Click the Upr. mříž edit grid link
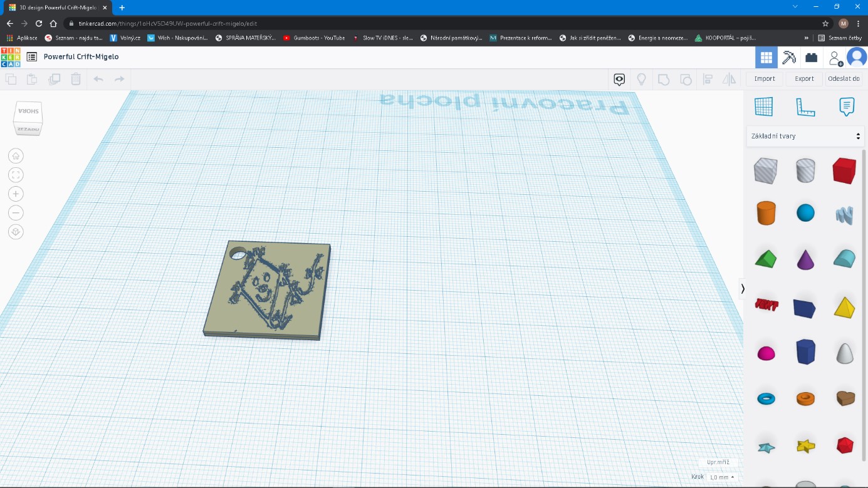868x488 pixels. tap(718, 462)
